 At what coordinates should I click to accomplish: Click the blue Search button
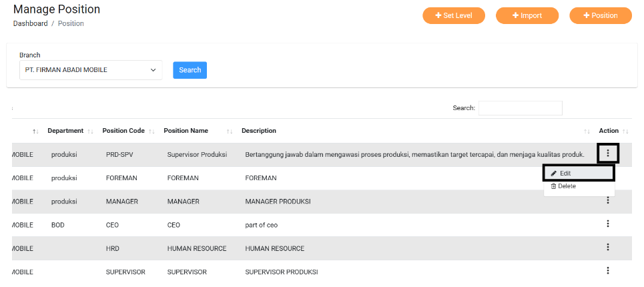click(190, 70)
